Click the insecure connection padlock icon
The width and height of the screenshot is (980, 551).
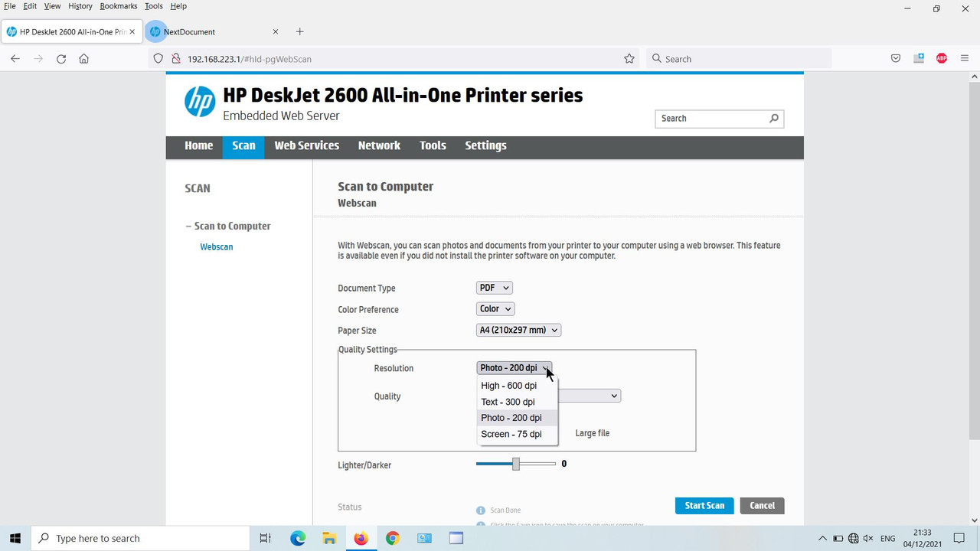(175, 59)
